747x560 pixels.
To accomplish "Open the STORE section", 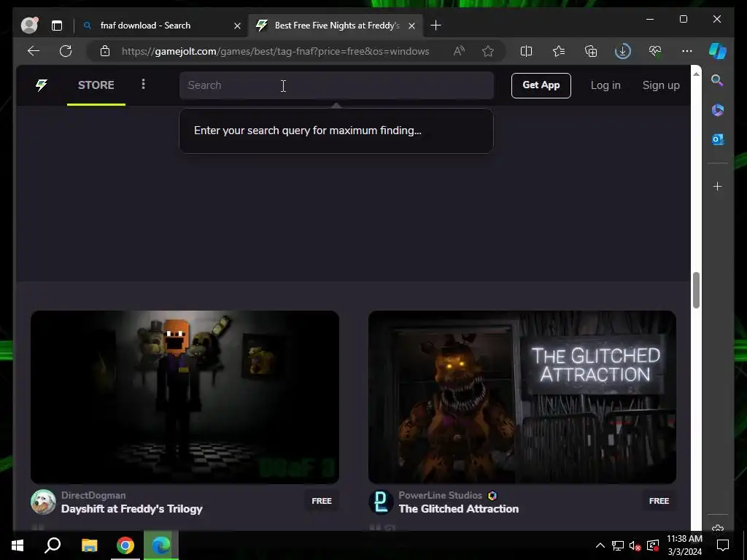I will [x=96, y=85].
